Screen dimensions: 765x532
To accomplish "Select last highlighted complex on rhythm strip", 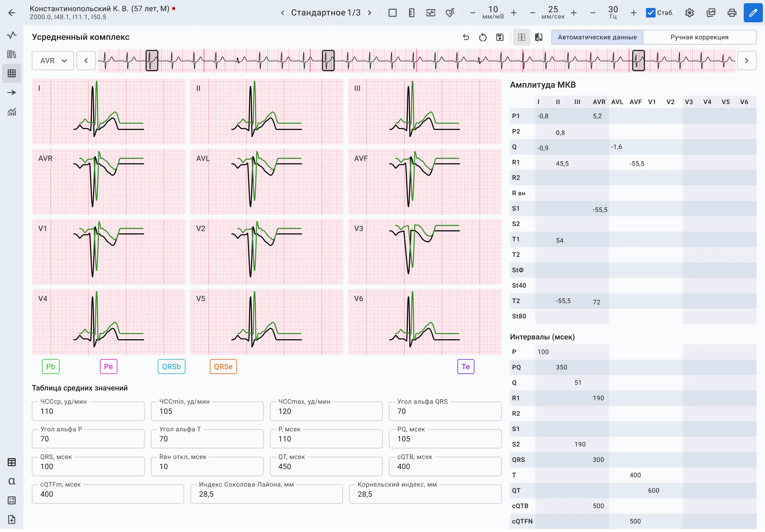I will (x=638, y=60).
